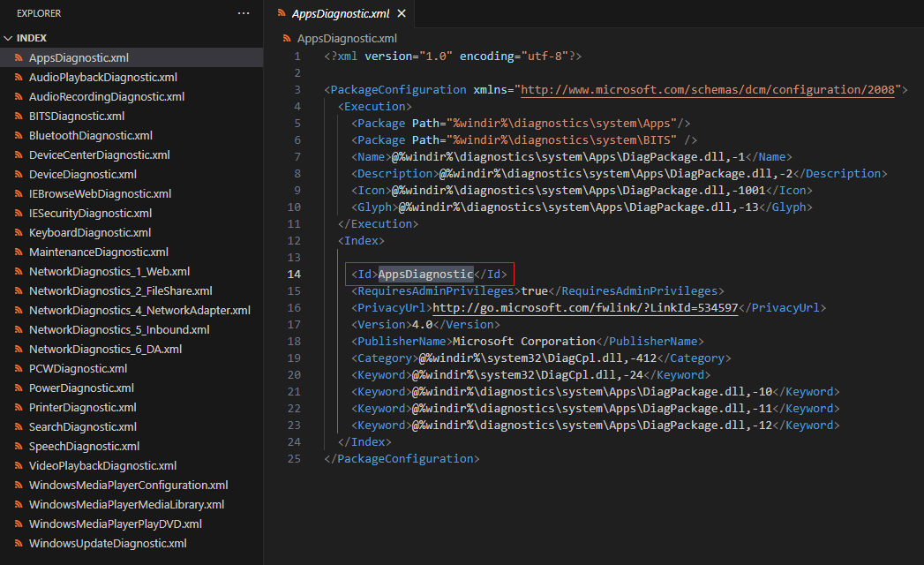Screen dimensions: 924x565
Task: Collapse the INDEX folder section
Action: 9,38
